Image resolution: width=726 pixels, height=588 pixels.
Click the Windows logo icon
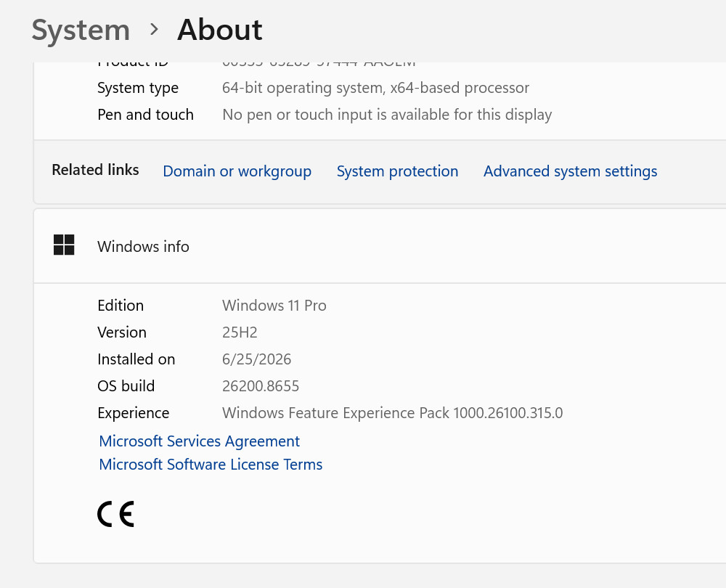pyautogui.click(x=64, y=245)
